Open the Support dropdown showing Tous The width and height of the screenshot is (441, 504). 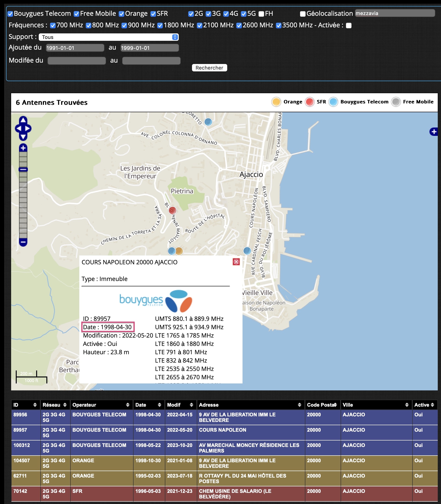click(x=109, y=37)
